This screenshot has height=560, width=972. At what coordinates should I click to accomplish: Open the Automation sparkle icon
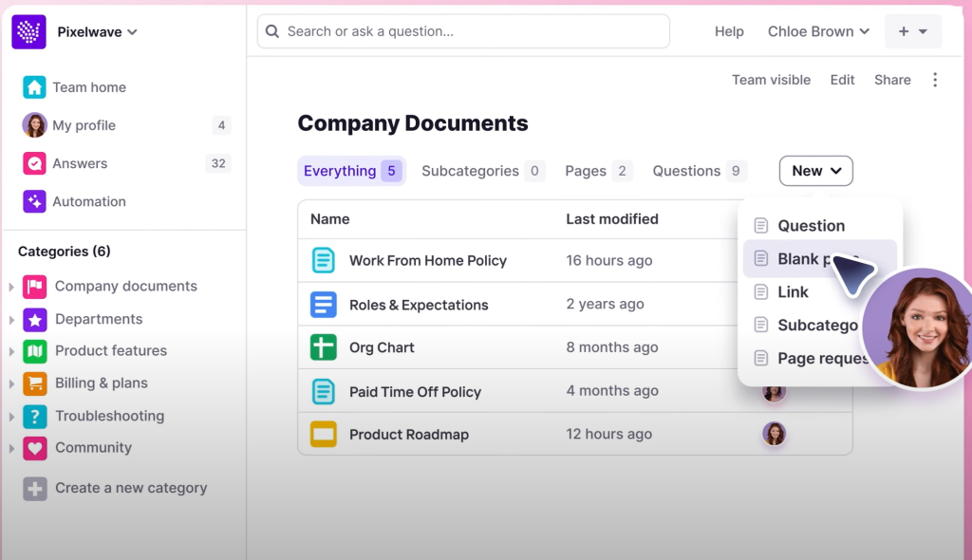click(34, 201)
